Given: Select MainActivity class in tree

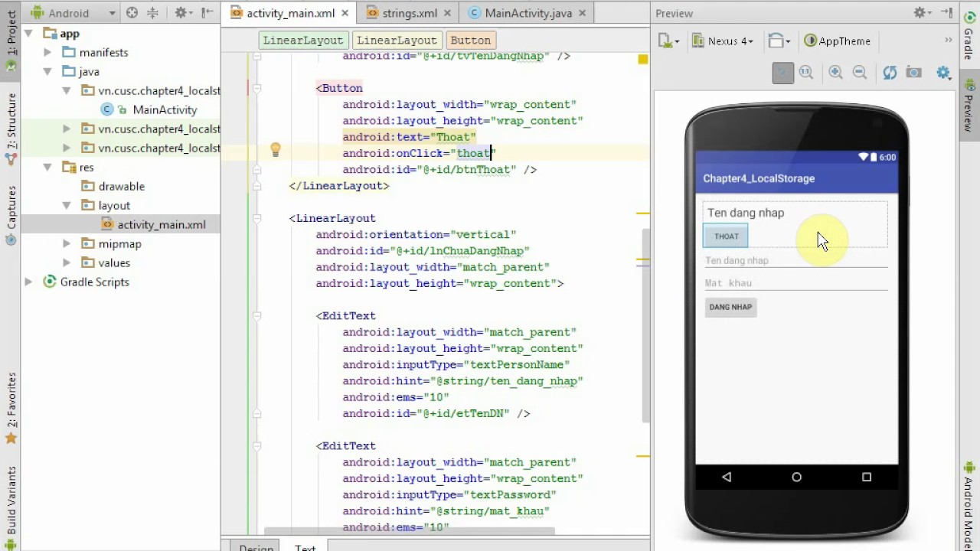Looking at the screenshot, I should click(x=165, y=110).
